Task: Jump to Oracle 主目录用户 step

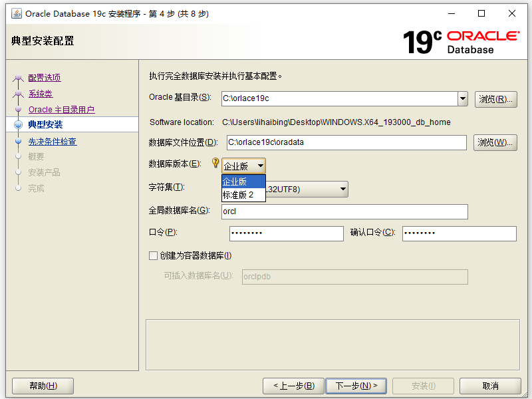Action: [x=61, y=110]
